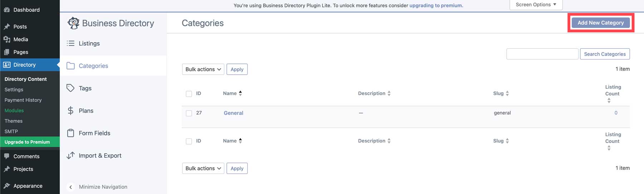This screenshot has height=194, width=644.
Task: Click the Search Categories button
Action: click(x=605, y=54)
